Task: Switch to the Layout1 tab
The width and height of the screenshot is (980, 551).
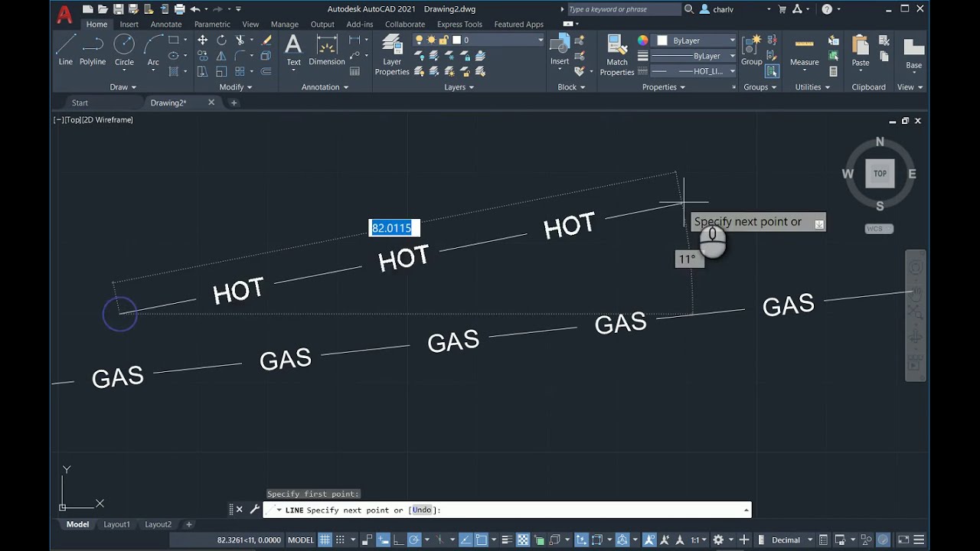Action: [x=116, y=524]
